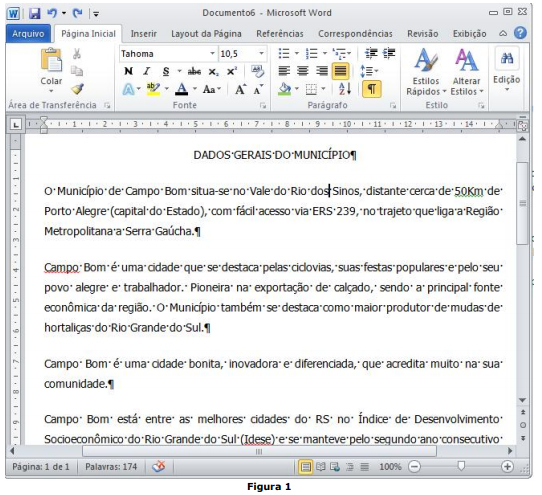Screen dimensions: 542x495
Task: Switch to the Exibição tab
Action: pos(469,34)
